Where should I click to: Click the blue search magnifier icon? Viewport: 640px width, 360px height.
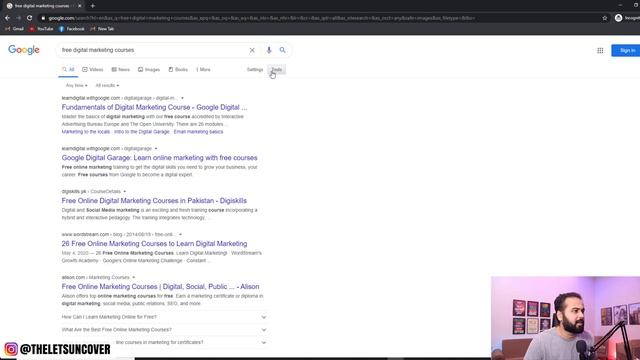(x=282, y=50)
